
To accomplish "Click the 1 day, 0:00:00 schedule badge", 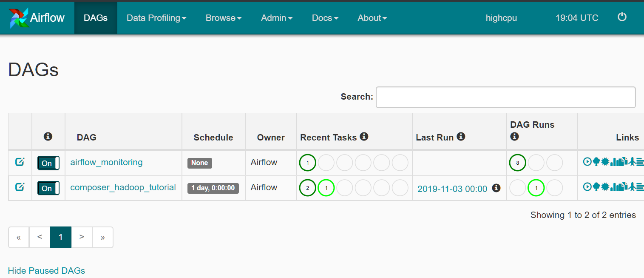I will coord(213,188).
